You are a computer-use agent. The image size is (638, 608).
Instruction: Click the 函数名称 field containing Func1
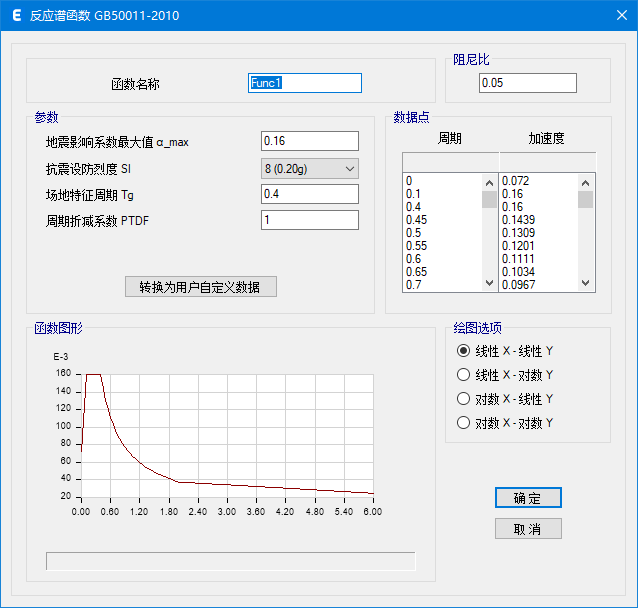pyautogui.click(x=304, y=84)
